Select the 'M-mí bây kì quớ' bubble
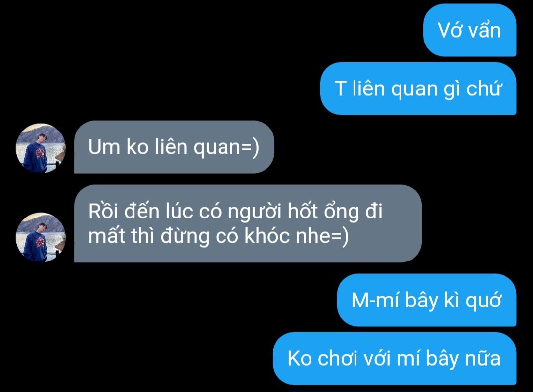Viewport: 533px width, 392px height. 427,300
